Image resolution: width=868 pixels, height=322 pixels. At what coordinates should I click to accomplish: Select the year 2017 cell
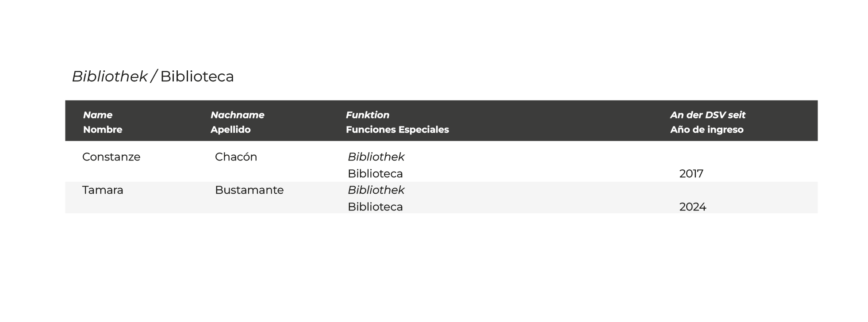pos(691,174)
